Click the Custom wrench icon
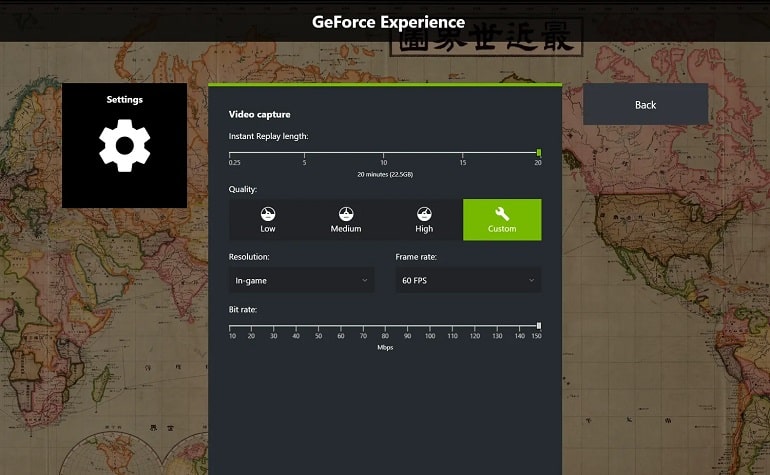Screen dimensions: 770x475 point(502,214)
